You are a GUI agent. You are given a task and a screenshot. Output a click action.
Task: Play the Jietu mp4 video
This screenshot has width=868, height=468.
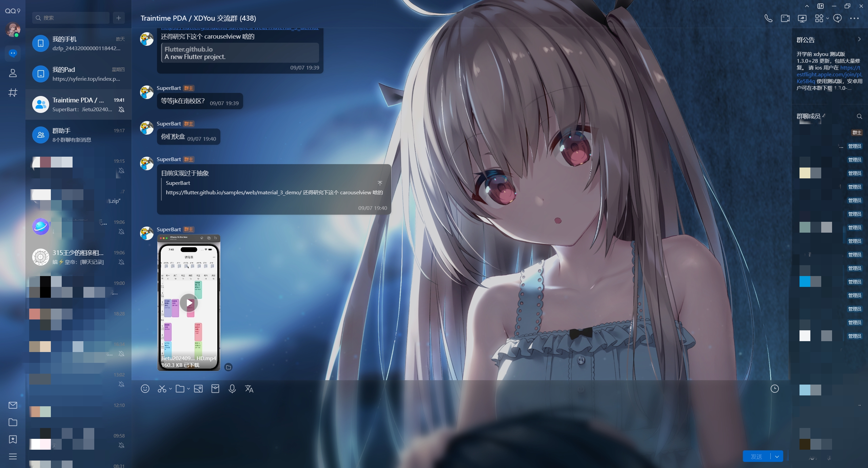tap(189, 303)
